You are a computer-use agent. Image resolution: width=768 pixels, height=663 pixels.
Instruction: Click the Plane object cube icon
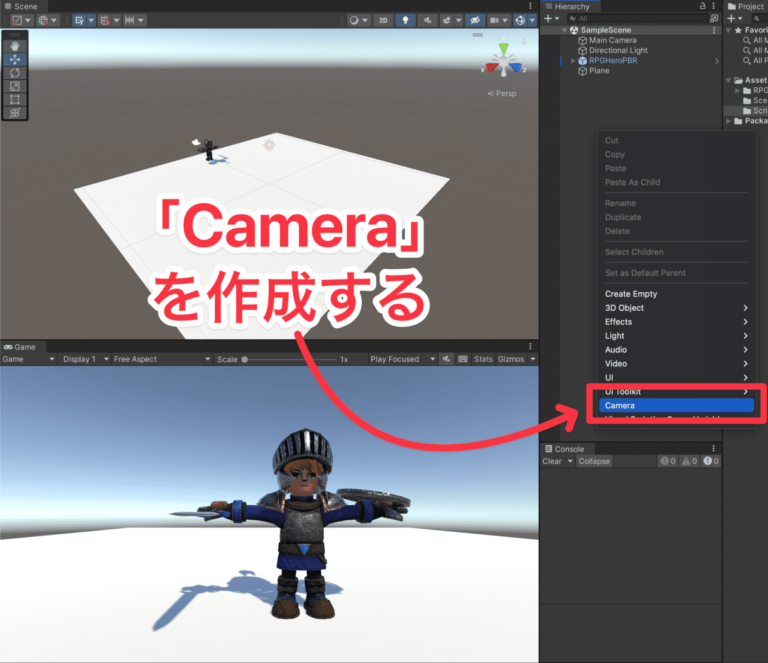click(582, 71)
